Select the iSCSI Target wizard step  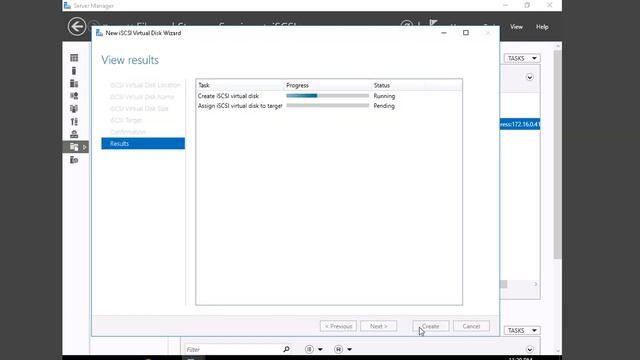pos(126,120)
